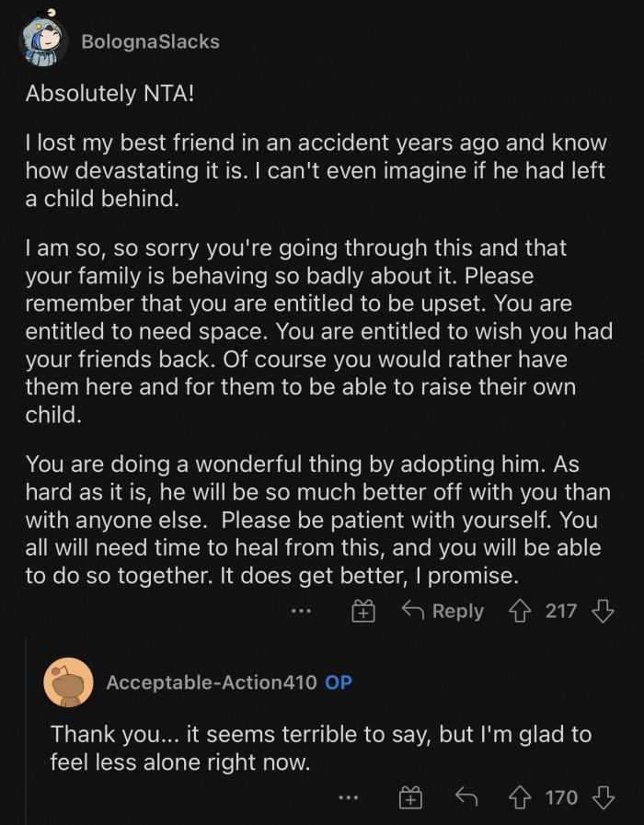
Task: Upvote the BolognaSlacks comment
Action: [520, 611]
